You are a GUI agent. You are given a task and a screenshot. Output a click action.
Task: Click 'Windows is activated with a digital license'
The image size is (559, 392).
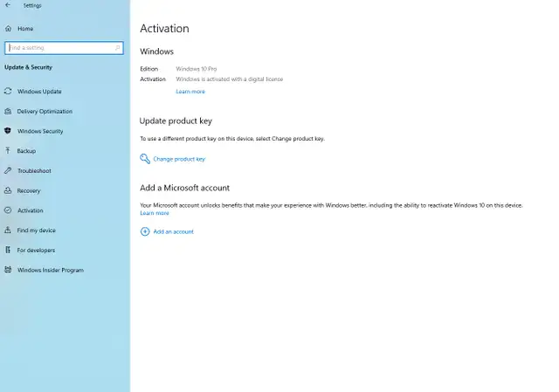pyautogui.click(x=229, y=79)
